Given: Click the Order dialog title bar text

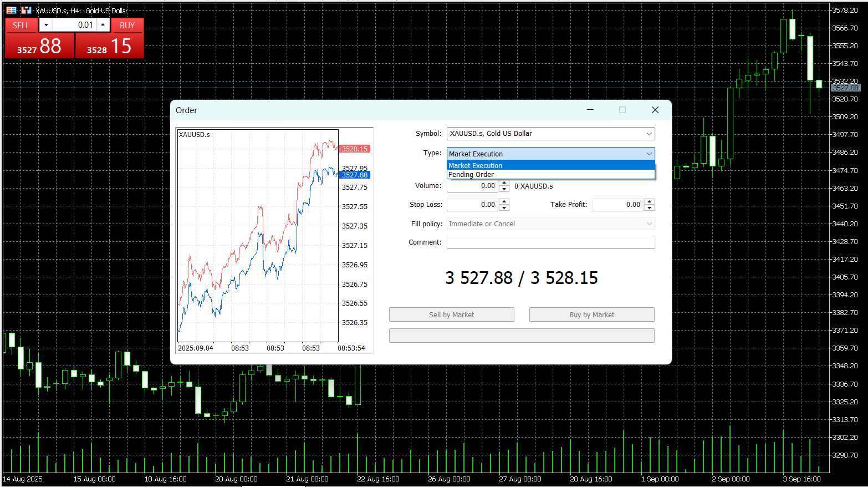Looking at the screenshot, I should pyautogui.click(x=186, y=110).
